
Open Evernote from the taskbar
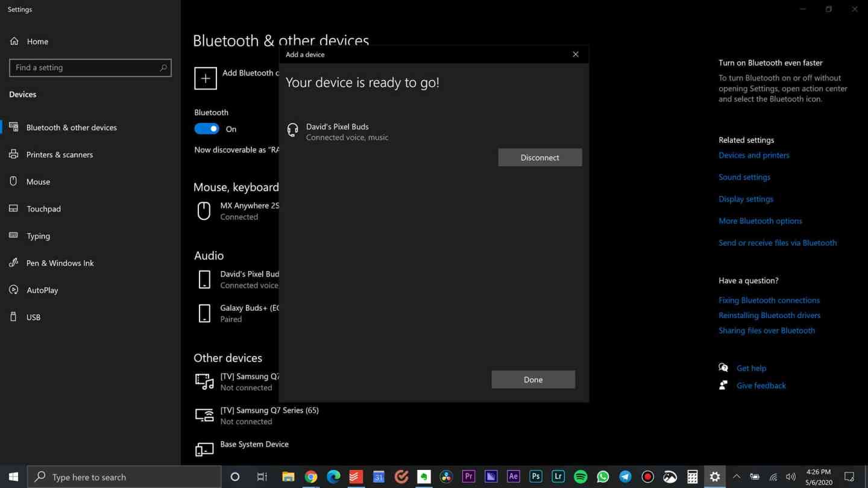point(424,477)
